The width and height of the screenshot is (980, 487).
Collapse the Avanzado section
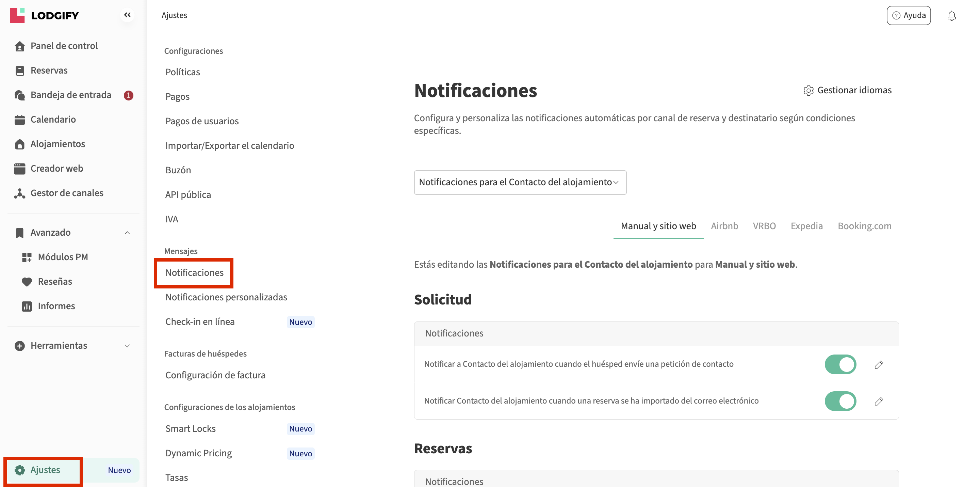127,233
